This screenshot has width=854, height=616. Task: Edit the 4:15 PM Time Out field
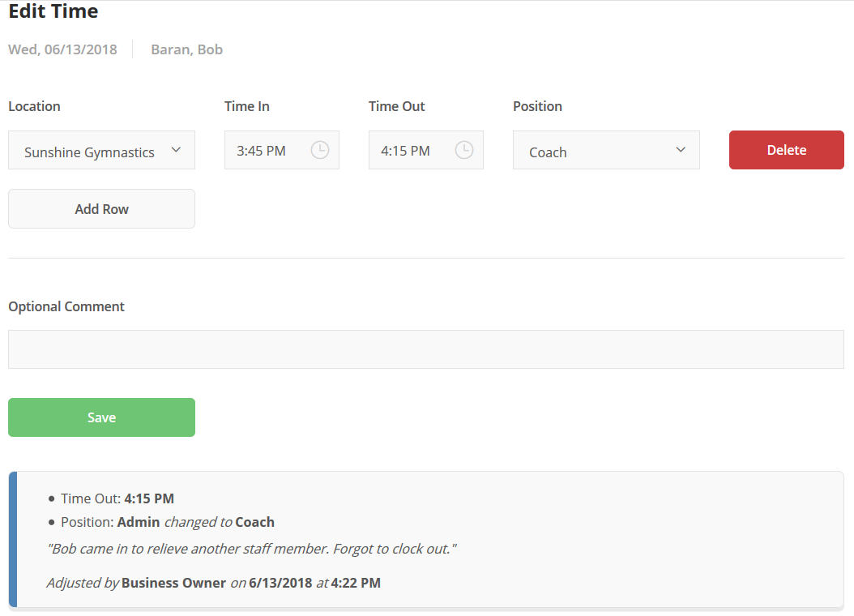426,150
